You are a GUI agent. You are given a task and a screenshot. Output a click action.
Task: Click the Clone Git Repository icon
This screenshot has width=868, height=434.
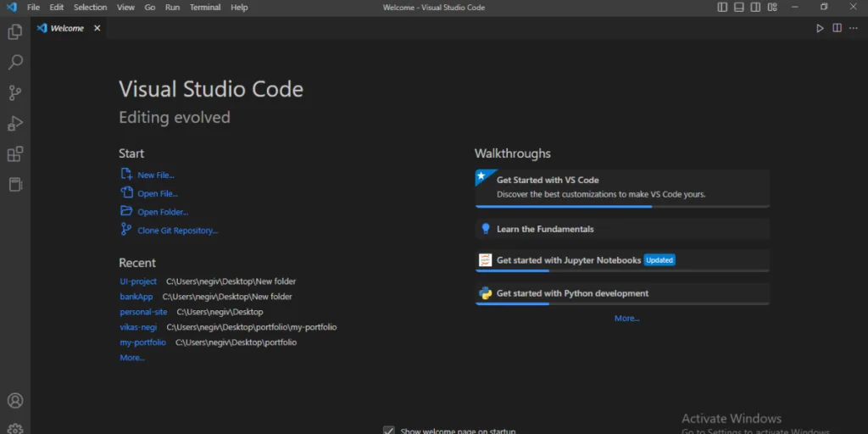coord(126,229)
